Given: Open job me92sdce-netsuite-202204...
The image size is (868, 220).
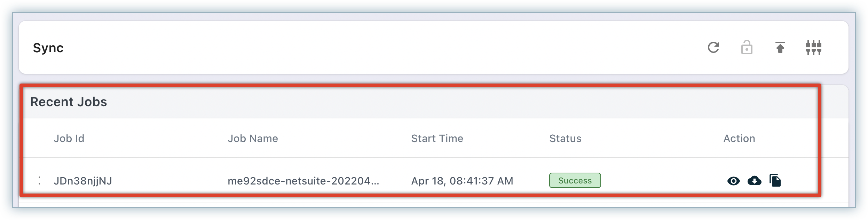Looking at the screenshot, I should pyautogui.click(x=303, y=181).
